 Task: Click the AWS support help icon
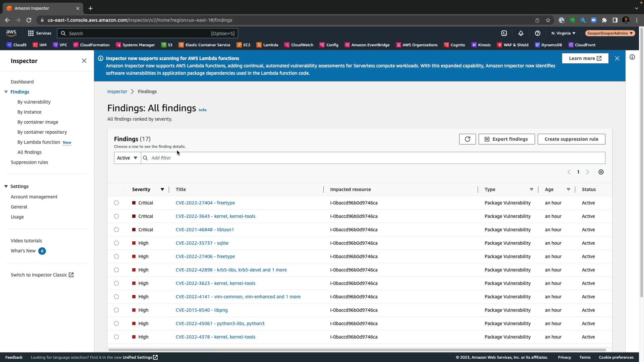point(537,33)
